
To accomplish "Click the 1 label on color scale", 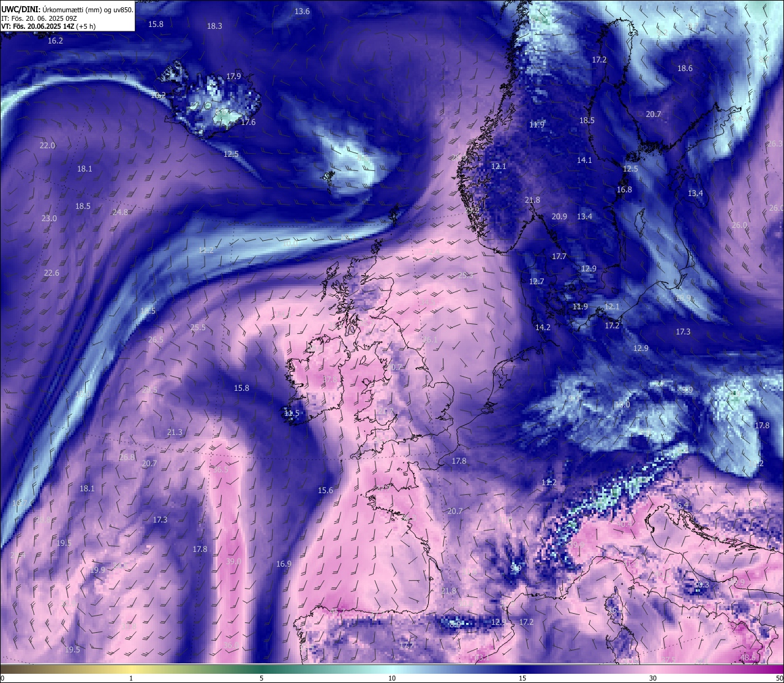I will tap(131, 678).
